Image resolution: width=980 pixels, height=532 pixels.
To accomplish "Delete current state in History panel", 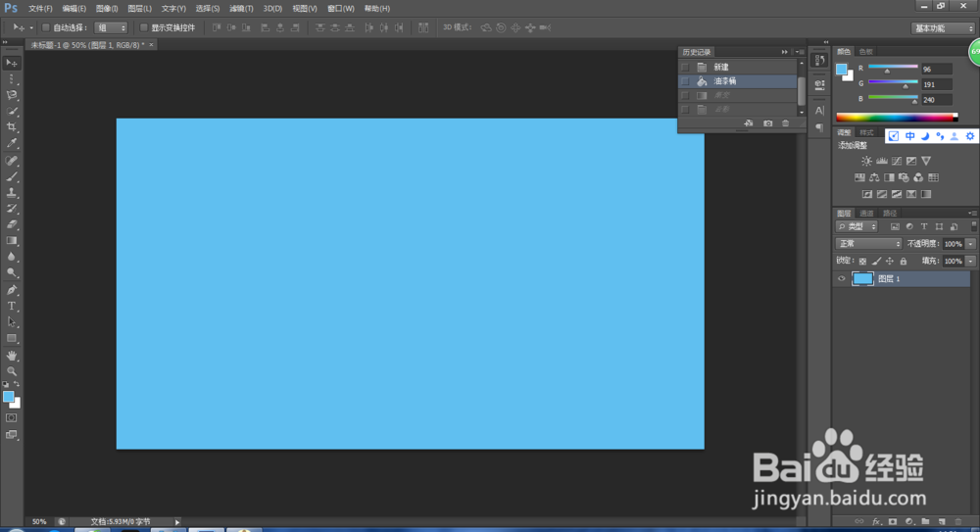I will [786, 123].
